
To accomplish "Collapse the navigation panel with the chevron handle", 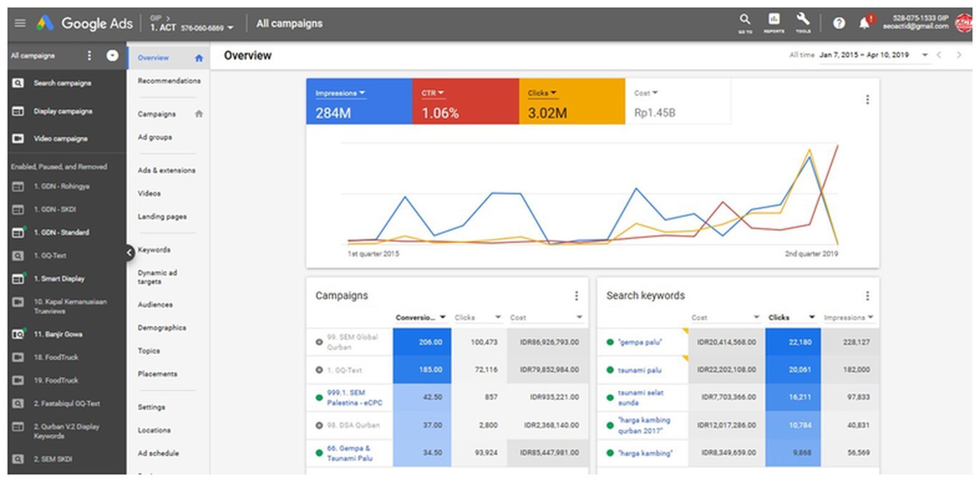I will [129, 252].
